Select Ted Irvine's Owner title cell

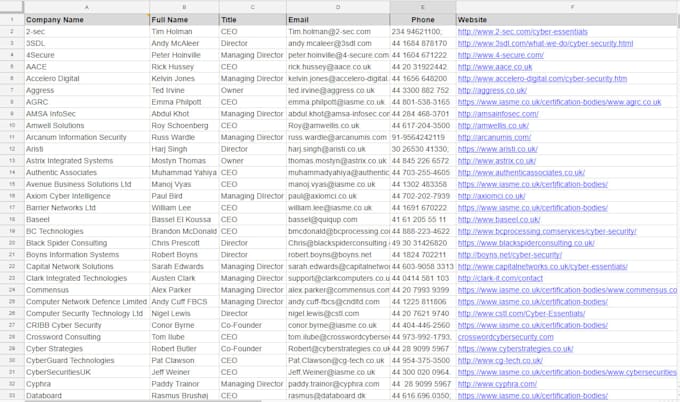(252, 90)
